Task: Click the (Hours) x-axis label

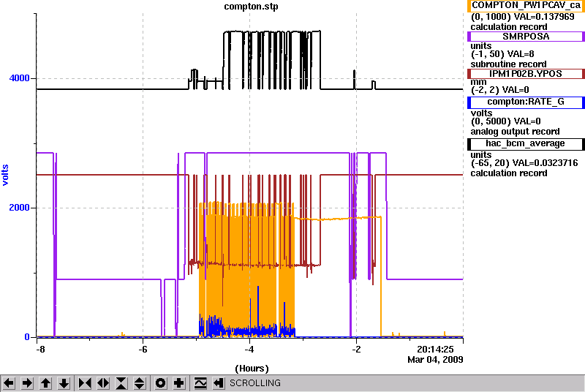Action: coord(252,369)
